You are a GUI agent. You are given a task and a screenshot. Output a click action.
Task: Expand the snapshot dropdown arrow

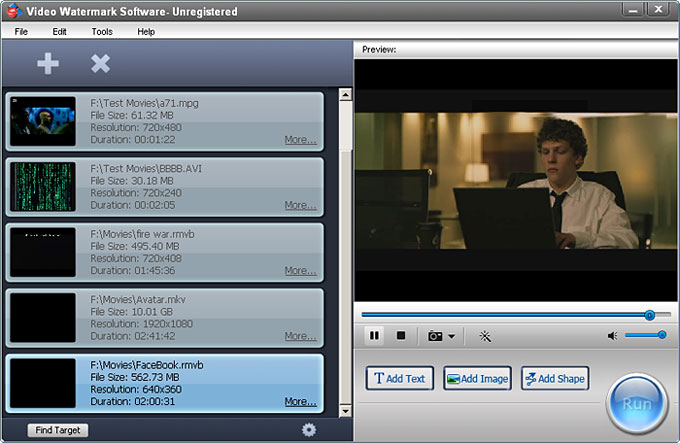tap(452, 337)
